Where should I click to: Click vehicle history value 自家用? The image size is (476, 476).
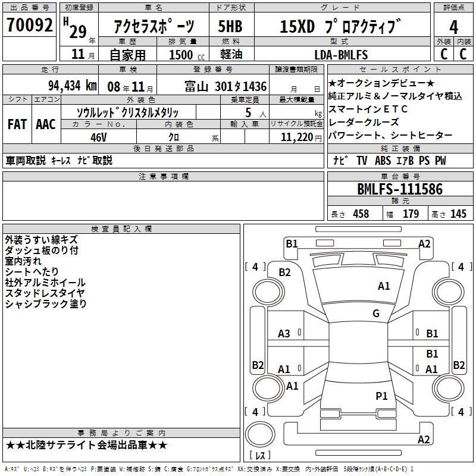[127, 55]
